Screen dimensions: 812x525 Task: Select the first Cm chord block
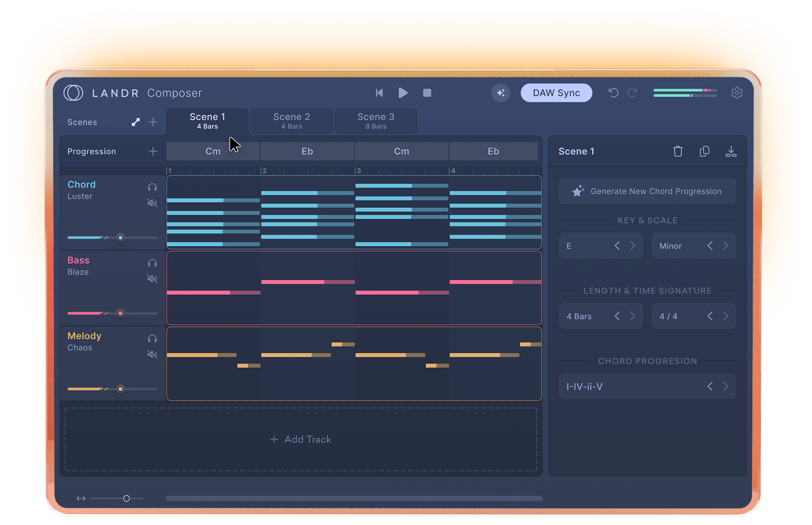coord(213,151)
